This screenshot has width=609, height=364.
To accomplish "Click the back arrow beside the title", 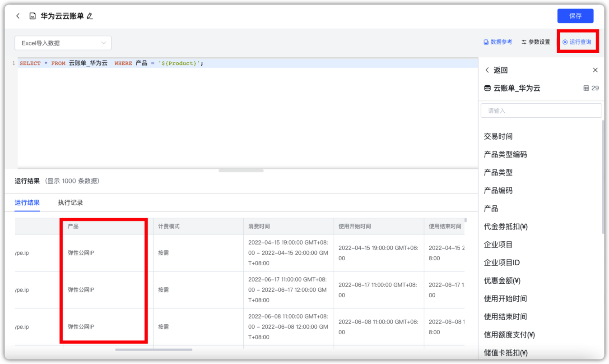I will (18, 16).
